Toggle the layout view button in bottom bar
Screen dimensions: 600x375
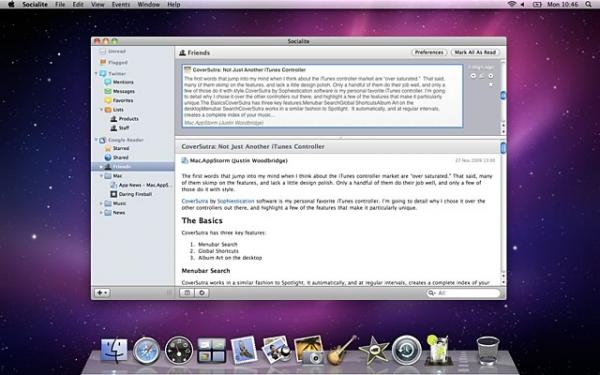pyautogui.click(x=187, y=293)
